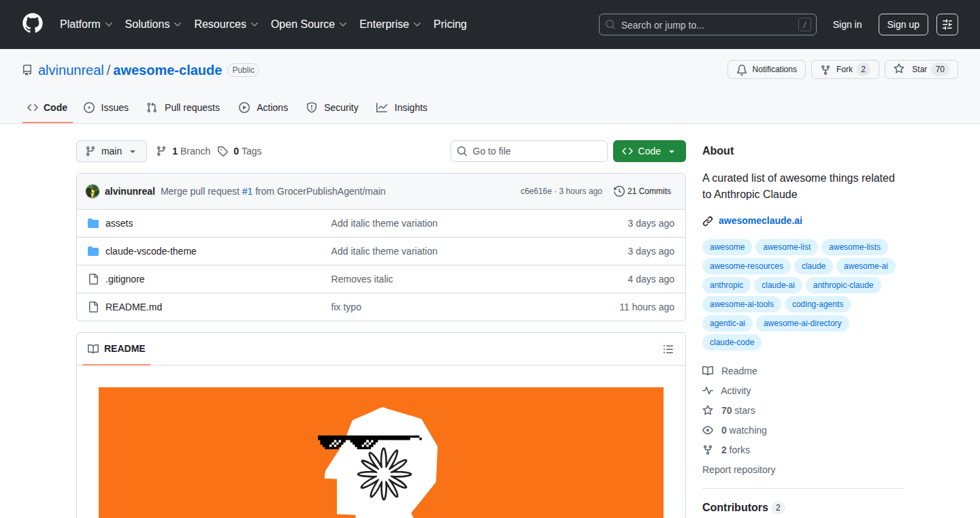
Task: Open the alvinunreal owner link in breadcrumb
Action: [71, 70]
